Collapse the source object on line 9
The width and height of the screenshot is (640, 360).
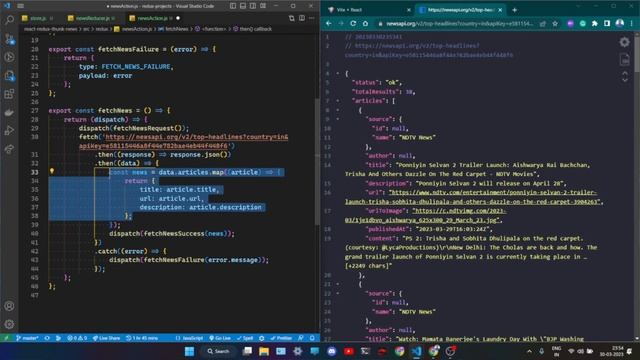tap(338, 119)
